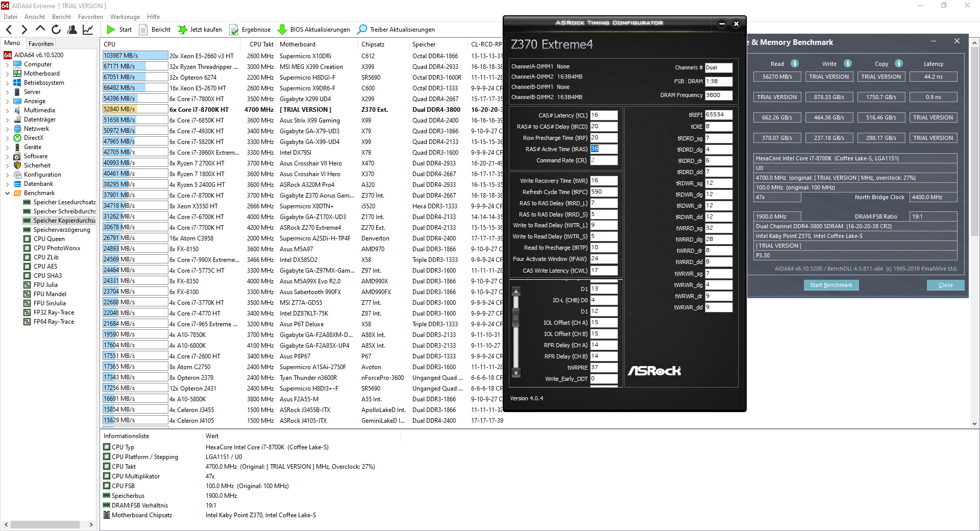This screenshot has height=531, width=980.
Task: Click the Sicherheit shield icon in the tree
Action: pos(17,165)
